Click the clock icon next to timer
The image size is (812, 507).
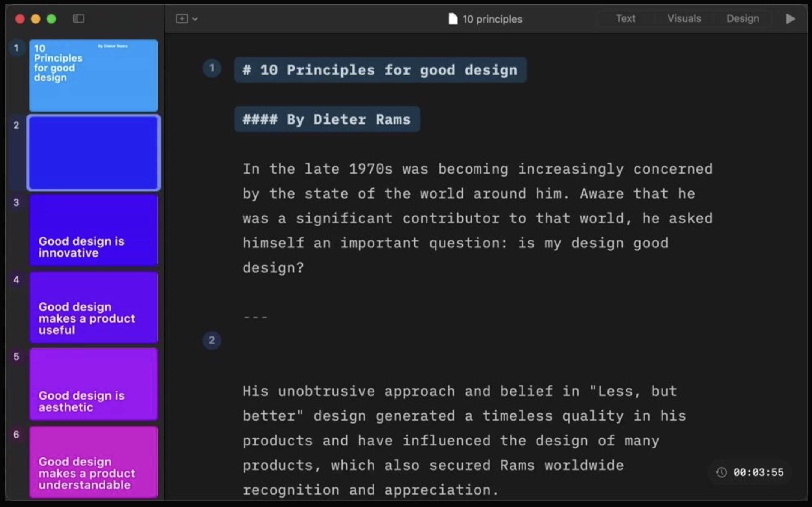pos(721,472)
